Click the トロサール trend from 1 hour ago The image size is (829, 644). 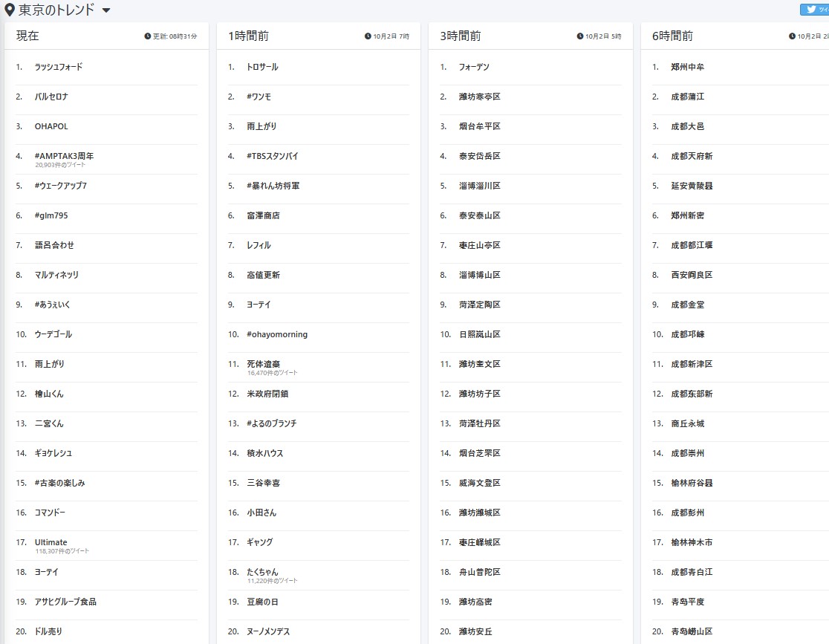(x=262, y=67)
